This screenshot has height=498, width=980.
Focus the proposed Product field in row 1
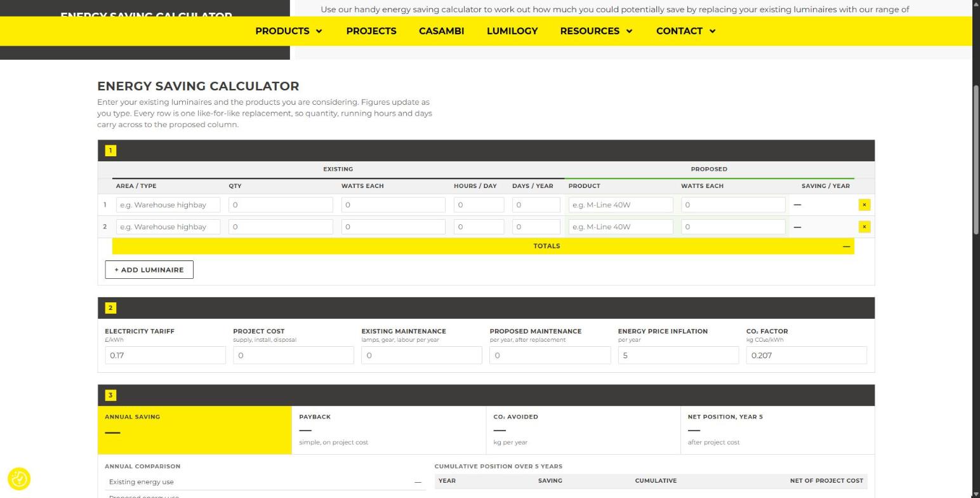coord(621,205)
